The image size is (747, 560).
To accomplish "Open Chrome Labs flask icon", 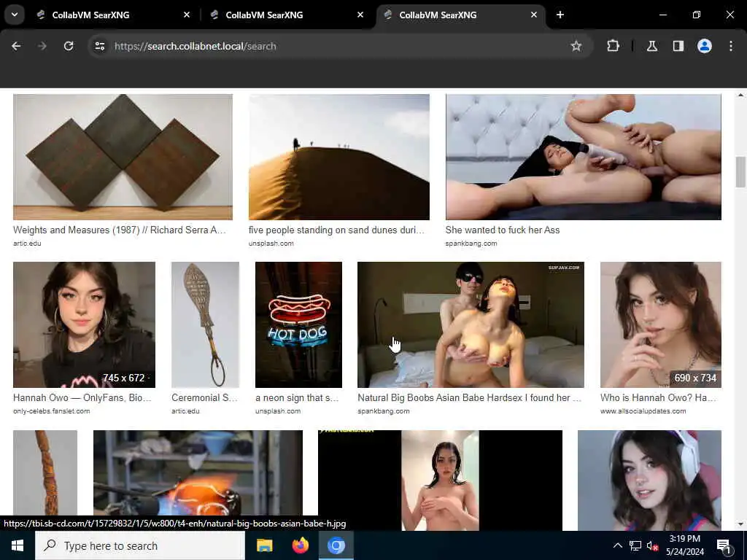I will [651, 46].
